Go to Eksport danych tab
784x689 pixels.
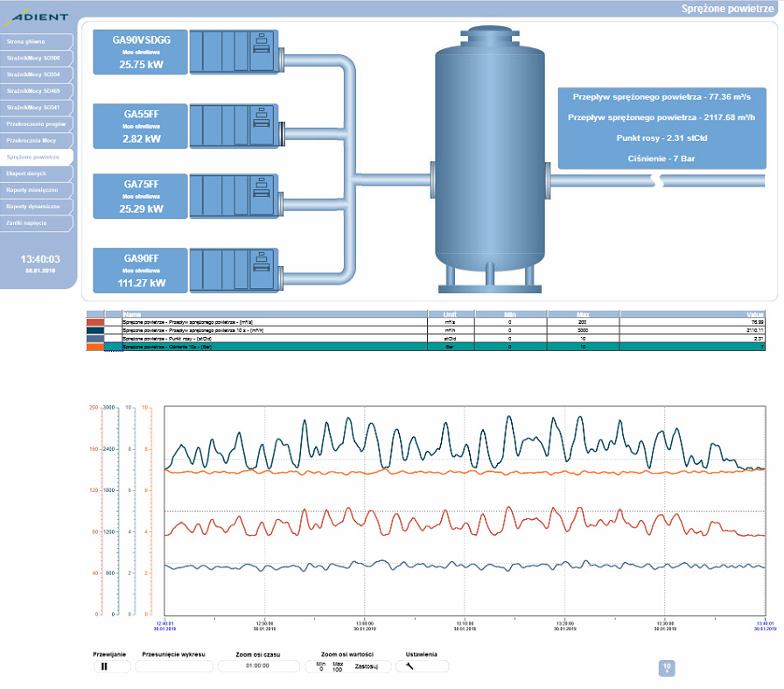[x=35, y=173]
